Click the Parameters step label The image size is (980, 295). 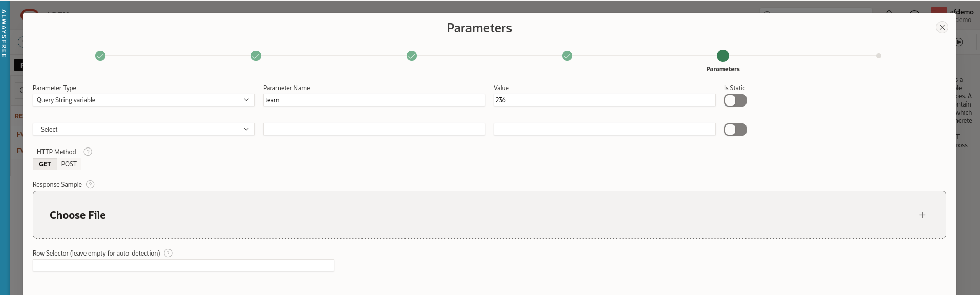coord(723,69)
